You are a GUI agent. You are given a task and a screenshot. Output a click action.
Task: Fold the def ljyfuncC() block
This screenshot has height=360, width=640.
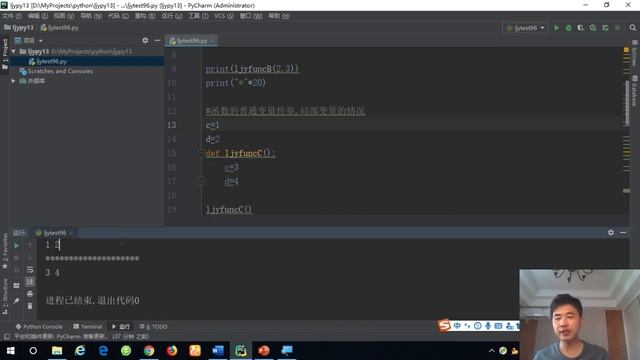[200, 153]
